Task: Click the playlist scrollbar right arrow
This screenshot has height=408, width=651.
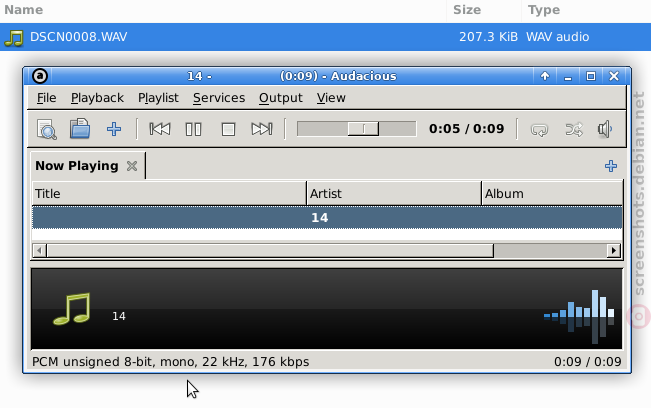Action: pos(614,251)
